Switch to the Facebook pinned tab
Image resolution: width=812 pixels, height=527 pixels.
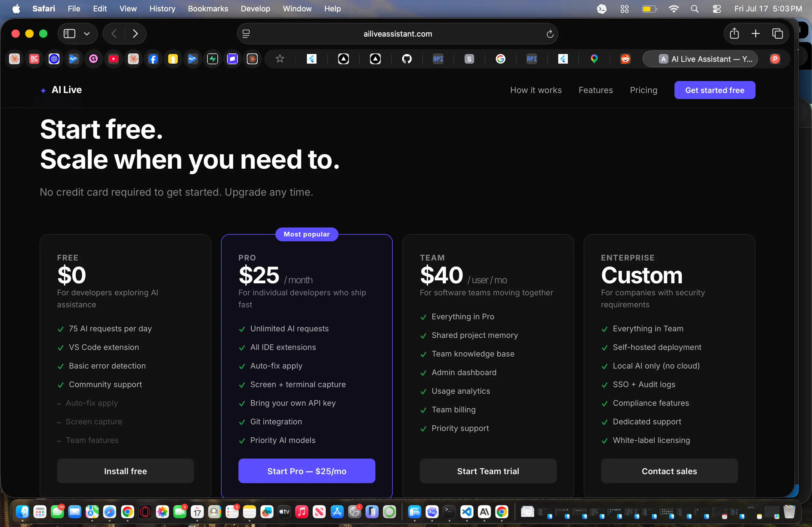click(153, 59)
